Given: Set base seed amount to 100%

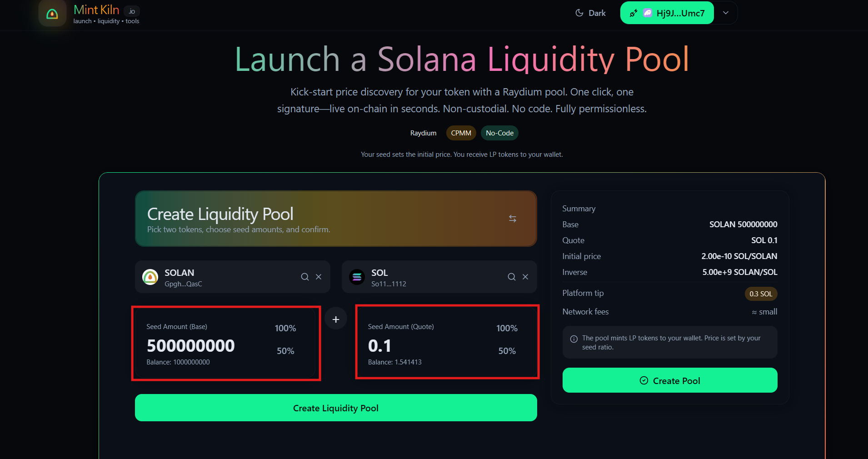Looking at the screenshot, I should [285, 328].
